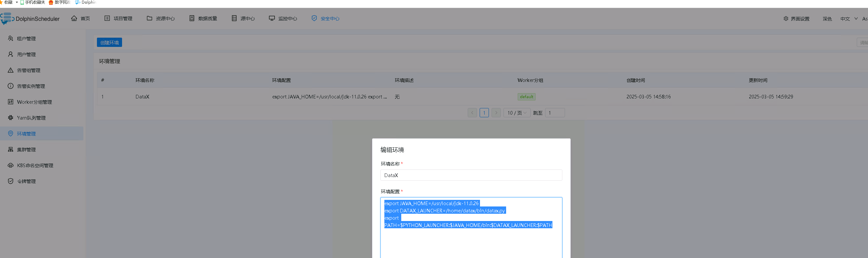The height and width of the screenshot is (258, 868).
Task: Click the 界面设置 gear icon
Action: click(x=786, y=18)
